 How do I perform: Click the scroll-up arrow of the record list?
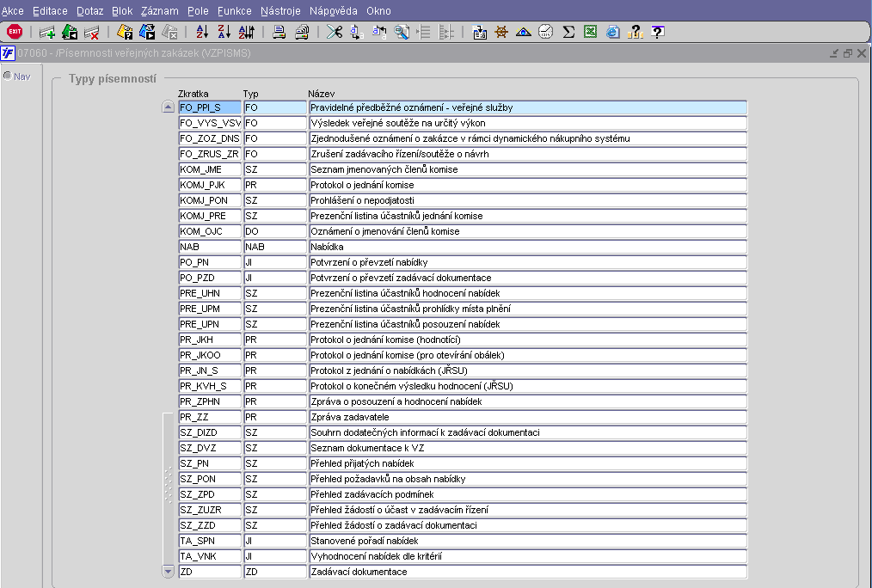click(x=168, y=107)
